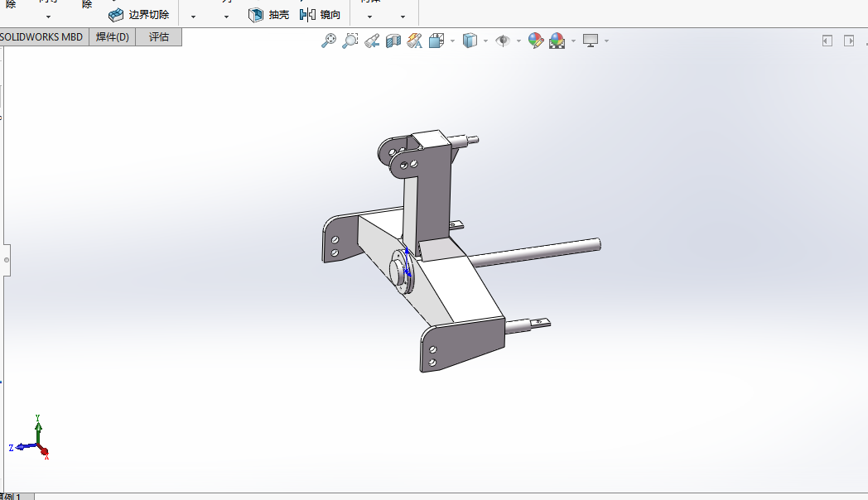Click the Display Style icon
Screen dimensions: 868x500
[470, 41]
